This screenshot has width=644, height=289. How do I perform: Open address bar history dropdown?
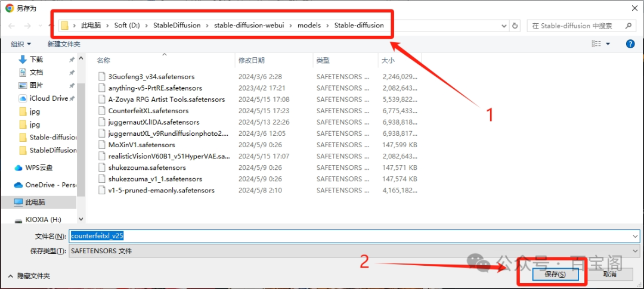point(504,26)
